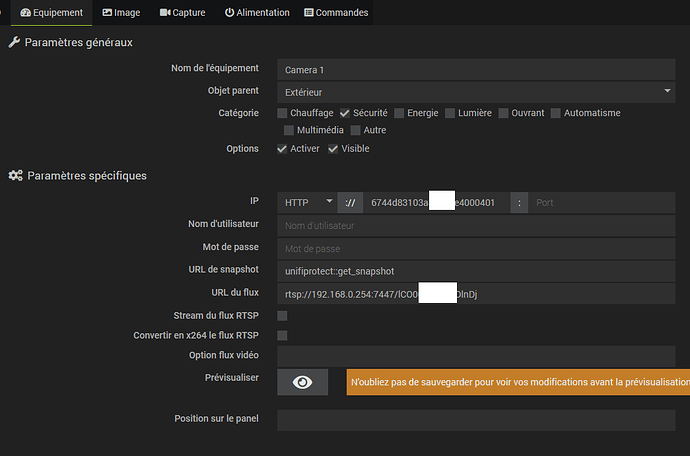Screen dimensions: 690x456
Task: Click the IP address input field
Action: 437,202
